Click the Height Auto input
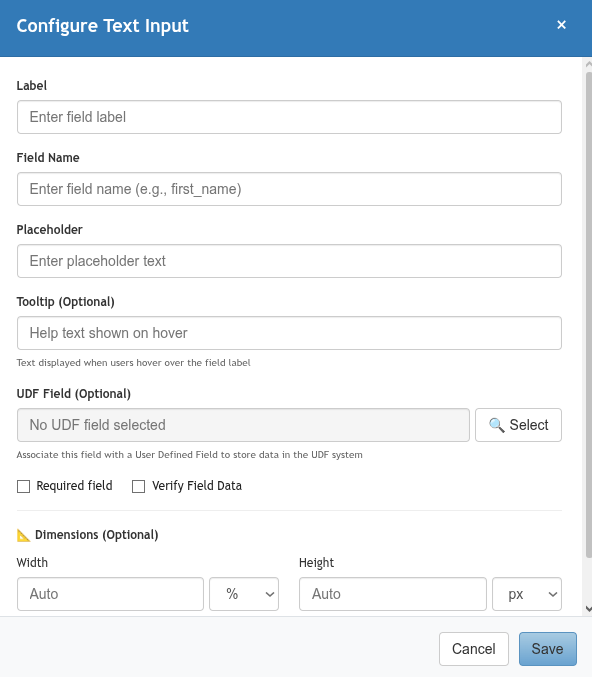This screenshot has width=592, height=677. coord(393,594)
